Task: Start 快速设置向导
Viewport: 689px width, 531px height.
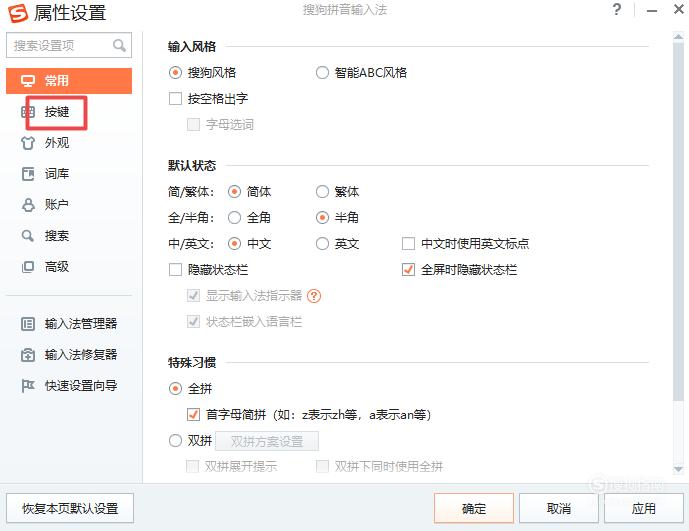Action: point(69,386)
